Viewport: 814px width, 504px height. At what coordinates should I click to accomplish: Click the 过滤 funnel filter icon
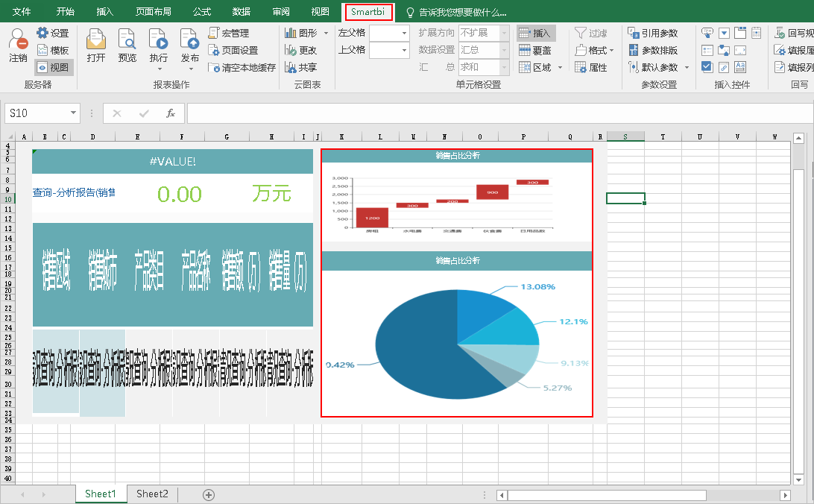pos(581,34)
